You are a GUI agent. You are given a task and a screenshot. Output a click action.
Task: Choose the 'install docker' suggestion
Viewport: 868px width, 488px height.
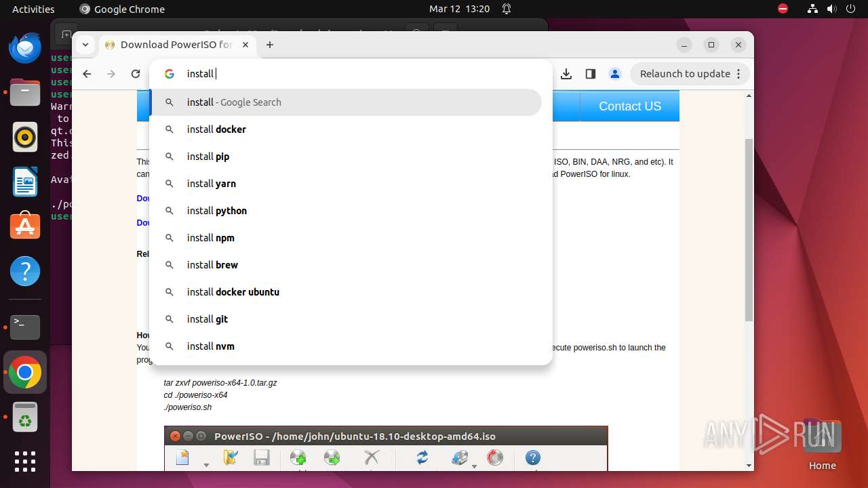(x=346, y=129)
